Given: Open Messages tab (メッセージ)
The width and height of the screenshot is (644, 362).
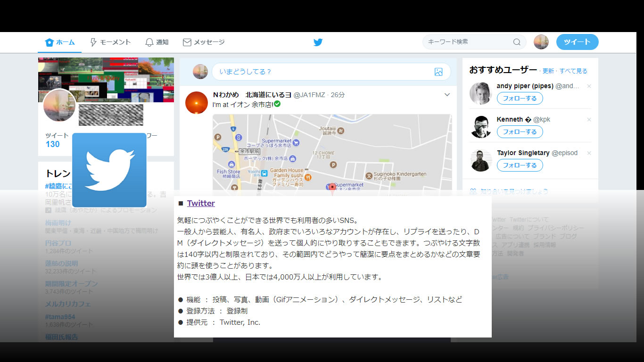Looking at the screenshot, I should [204, 42].
